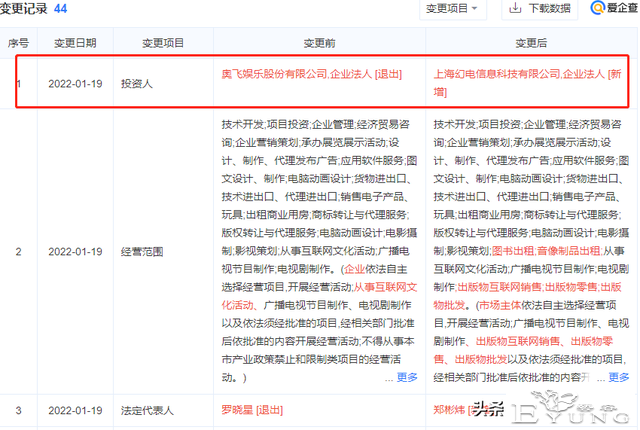Click the 序号 column header
Viewport: 640px width, 430px height.
(x=18, y=43)
